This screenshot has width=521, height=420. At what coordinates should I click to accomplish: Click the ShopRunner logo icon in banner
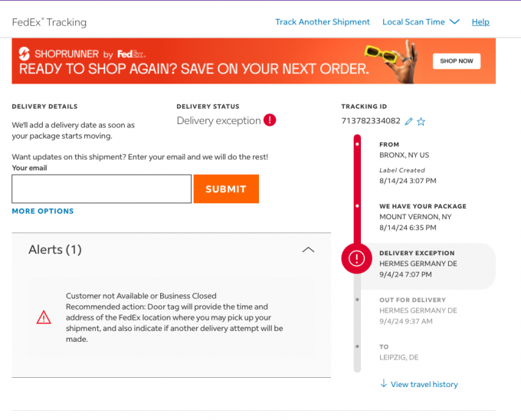tap(24, 54)
